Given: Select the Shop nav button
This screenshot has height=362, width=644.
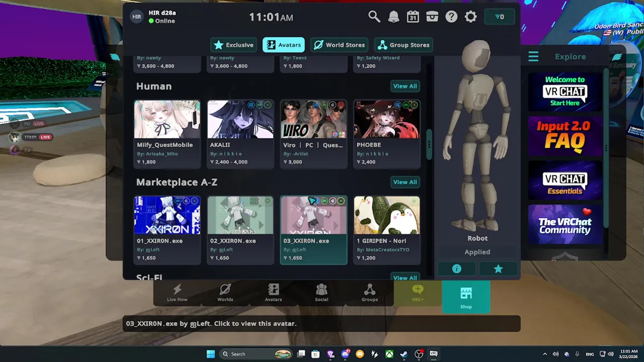Looking at the screenshot, I should click(x=466, y=297).
